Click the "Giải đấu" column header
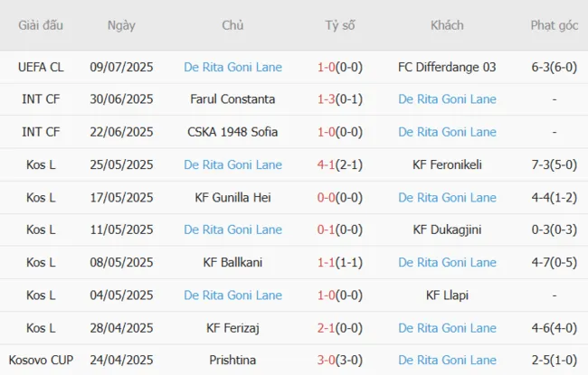Viewport: 588px width, 375px height. pos(41,25)
